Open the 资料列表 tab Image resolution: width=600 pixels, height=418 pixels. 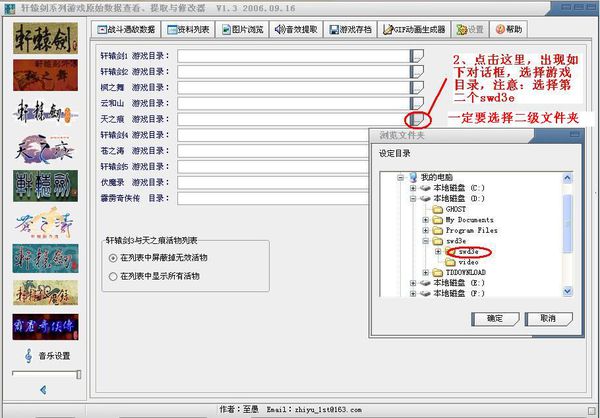[x=188, y=29]
